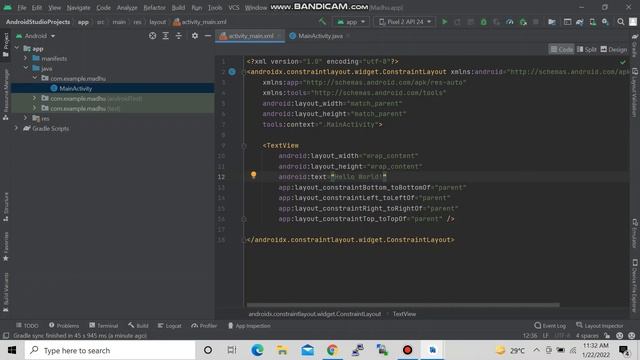This screenshot has height=360, width=640.
Task: Hide the Project panel with minus icon
Action: click(208, 36)
